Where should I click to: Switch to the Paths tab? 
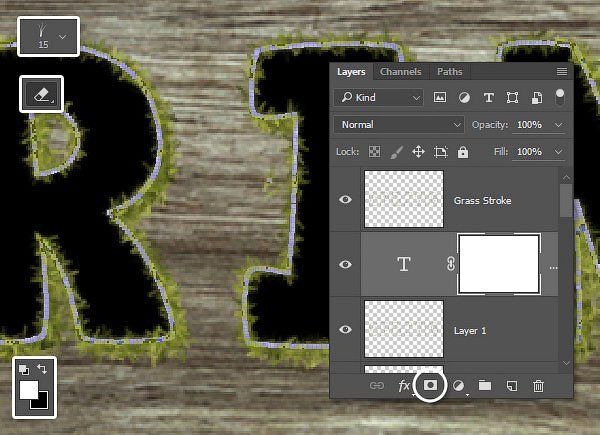449,72
